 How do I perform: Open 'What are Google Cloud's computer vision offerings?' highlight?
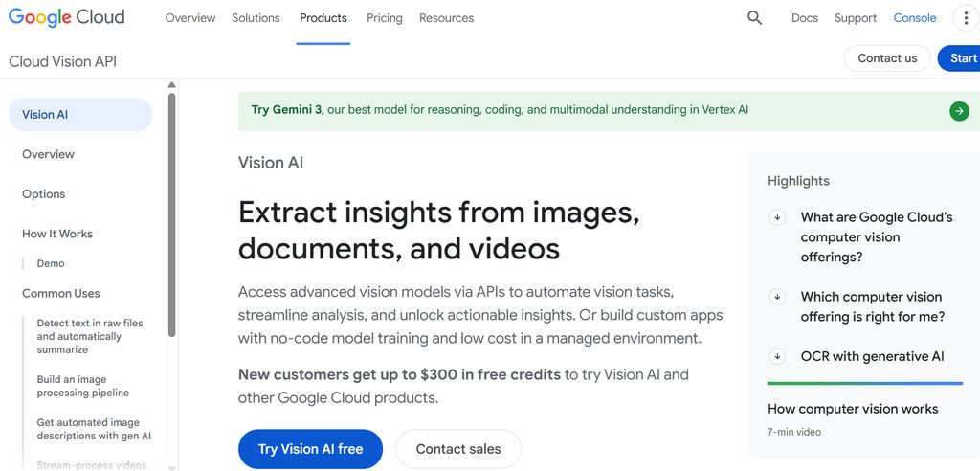click(x=877, y=237)
